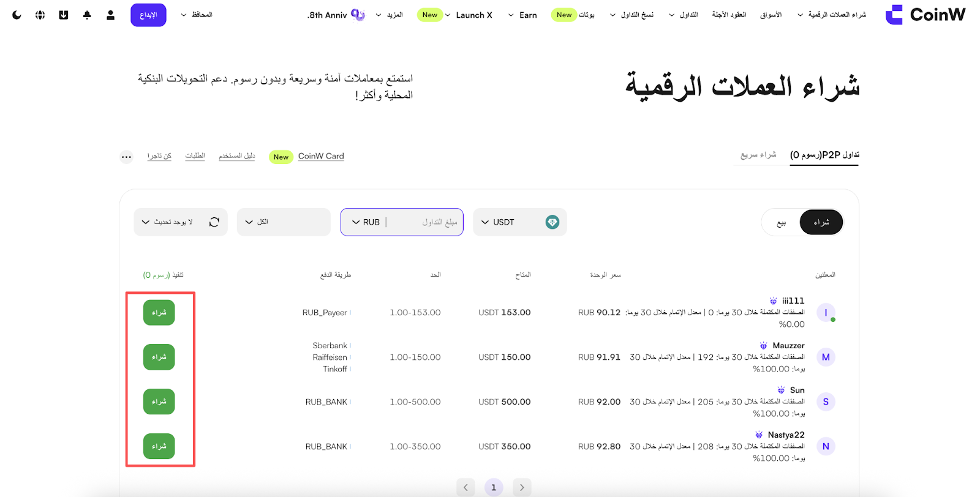Click the الإيداع deposit button

[148, 15]
